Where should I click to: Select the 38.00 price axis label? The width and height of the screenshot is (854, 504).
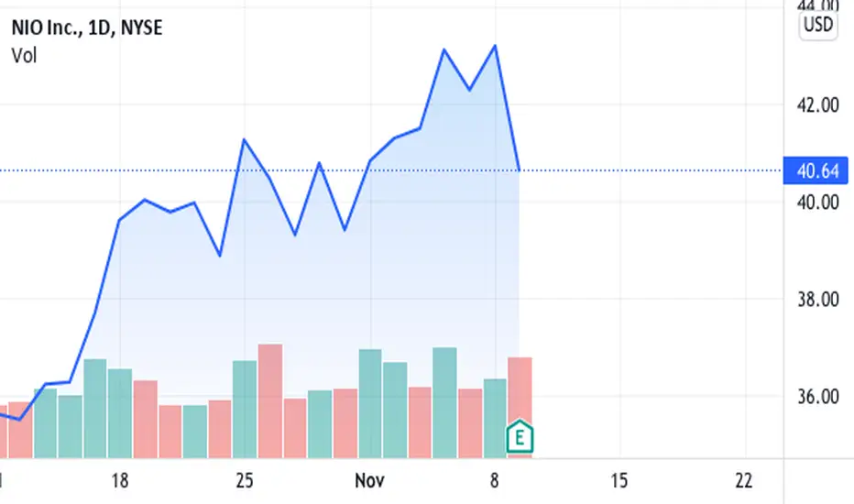click(817, 299)
